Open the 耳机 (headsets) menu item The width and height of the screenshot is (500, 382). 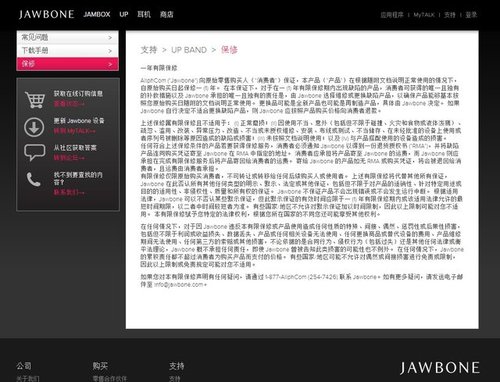click(x=144, y=14)
